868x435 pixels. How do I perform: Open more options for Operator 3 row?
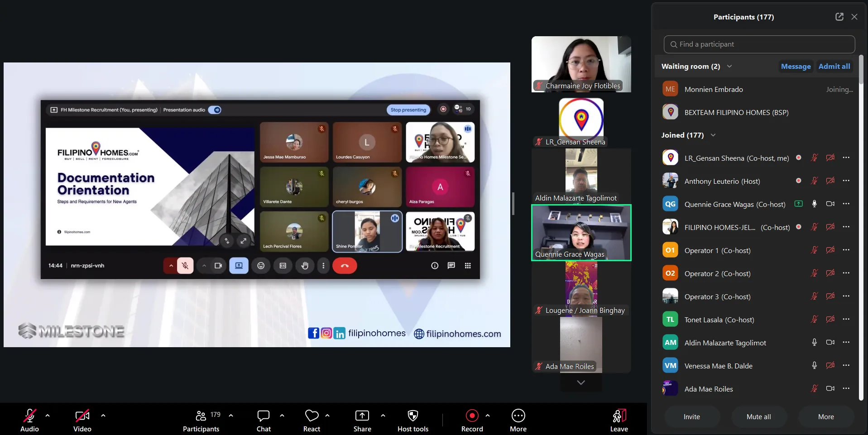coord(846,296)
